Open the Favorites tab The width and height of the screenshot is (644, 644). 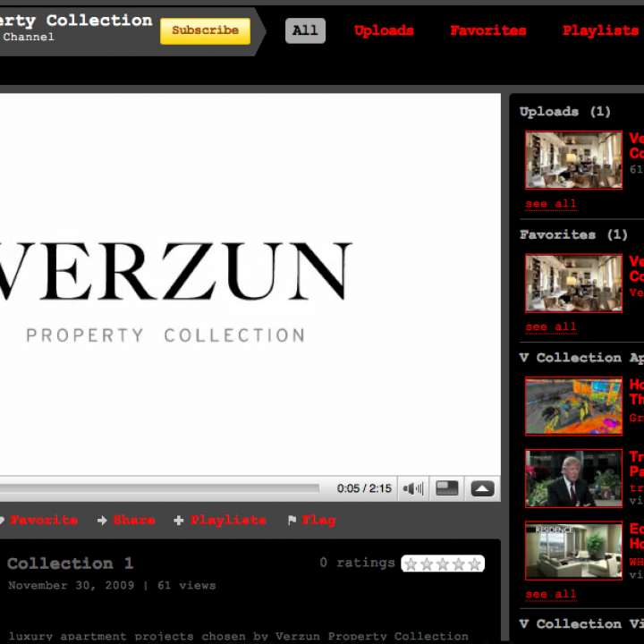pyautogui.click(x=488, y=30)
